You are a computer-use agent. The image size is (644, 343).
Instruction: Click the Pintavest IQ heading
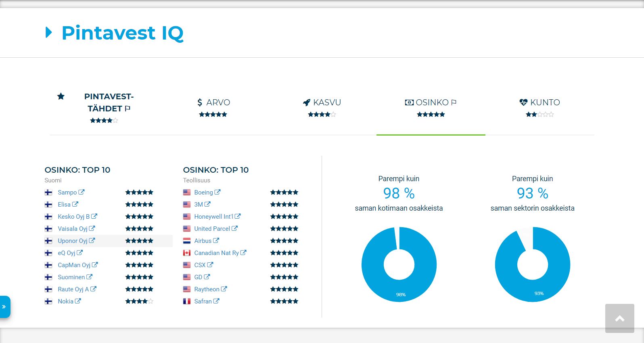tap(122, 33)
